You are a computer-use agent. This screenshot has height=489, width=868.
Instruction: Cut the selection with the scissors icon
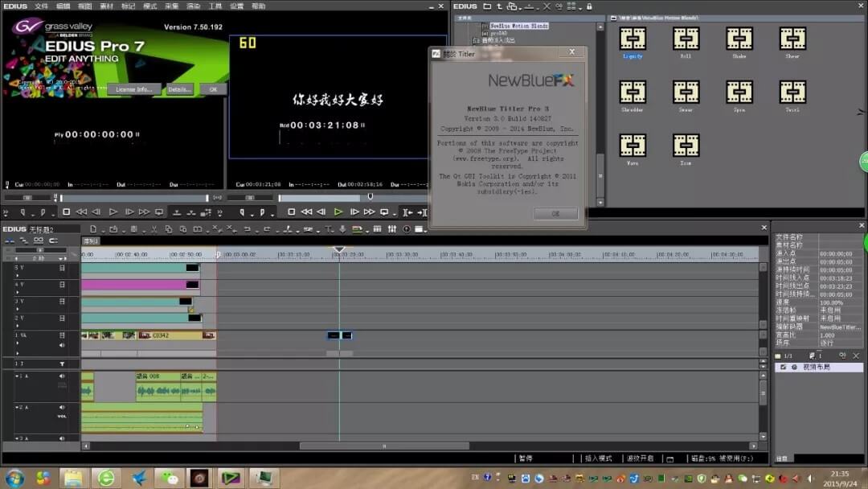(154, 229)
